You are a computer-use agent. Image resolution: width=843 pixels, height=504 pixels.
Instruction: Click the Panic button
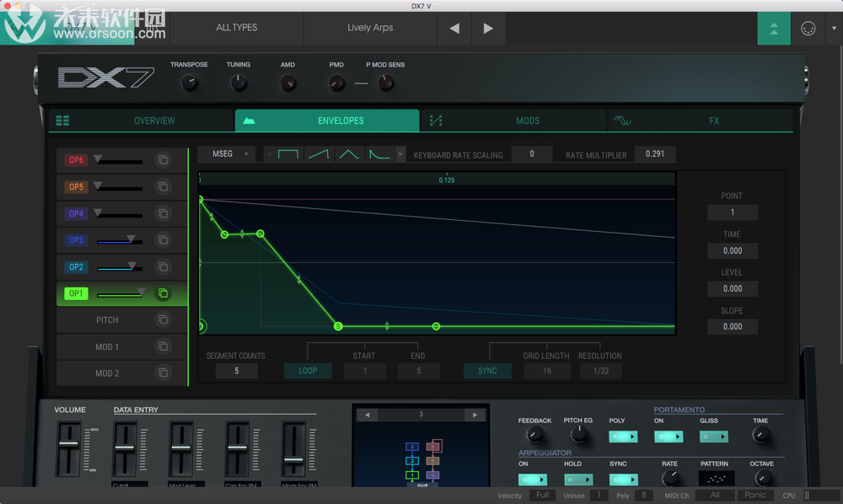click(755, 495)
